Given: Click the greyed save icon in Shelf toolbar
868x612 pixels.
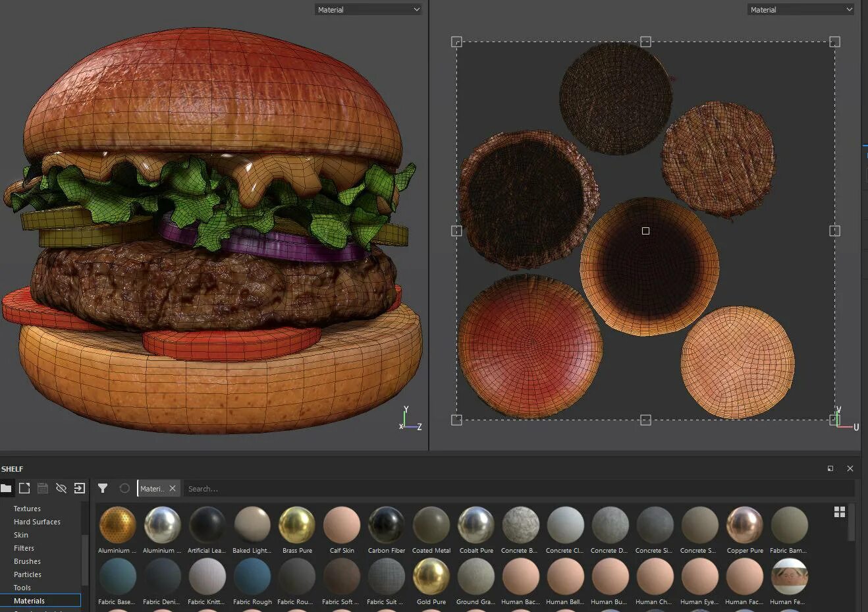Looking at the screenshot, I should click(43, 488).
